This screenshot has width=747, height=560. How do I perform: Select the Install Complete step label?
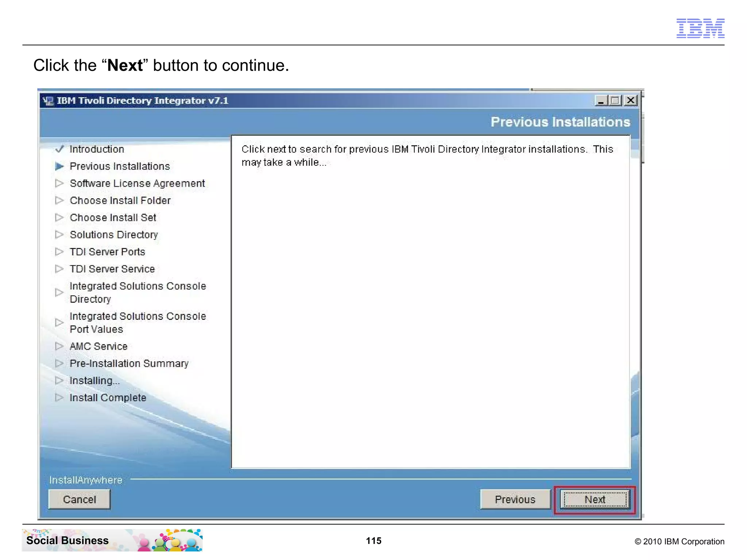tap(108, 398)
